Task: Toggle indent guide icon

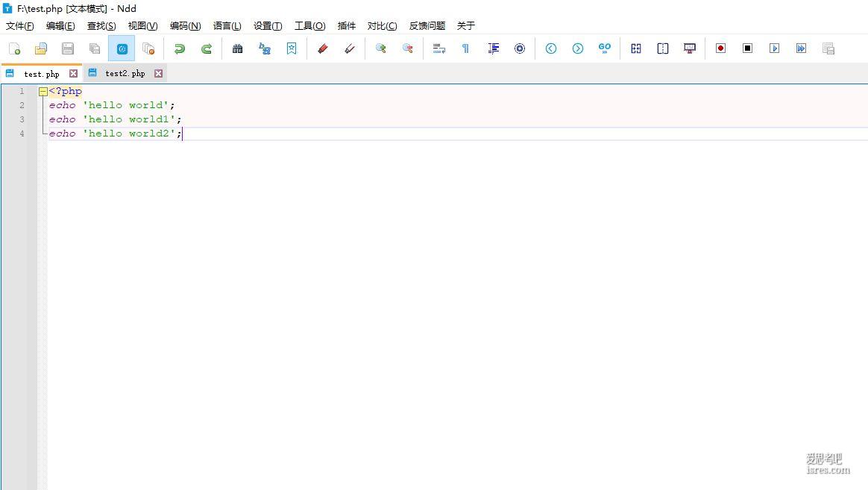Action: pos(493,48)
